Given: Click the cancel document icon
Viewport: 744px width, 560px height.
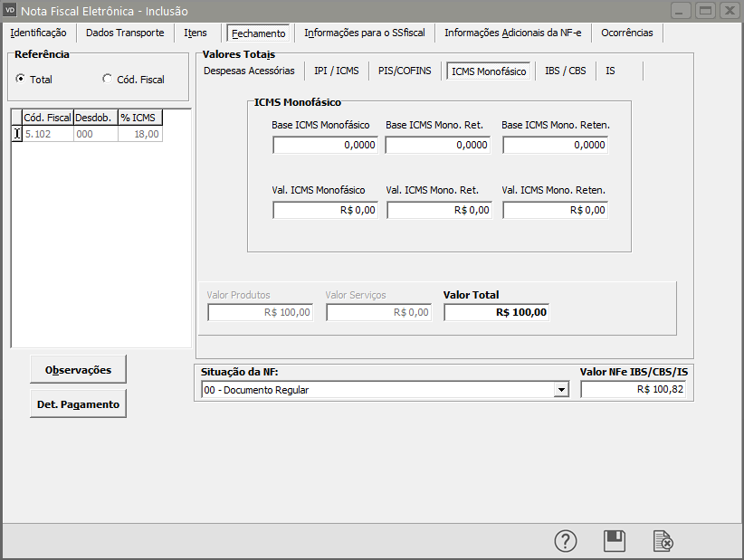Looking at the screenshot, I should click(663, 541).
